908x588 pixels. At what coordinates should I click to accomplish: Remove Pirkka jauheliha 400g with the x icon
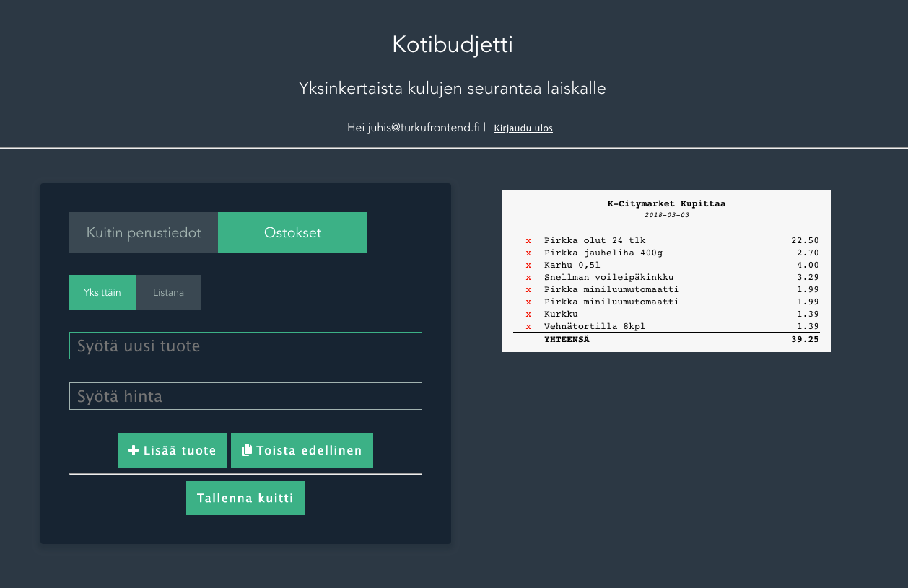tap(528, 253)
